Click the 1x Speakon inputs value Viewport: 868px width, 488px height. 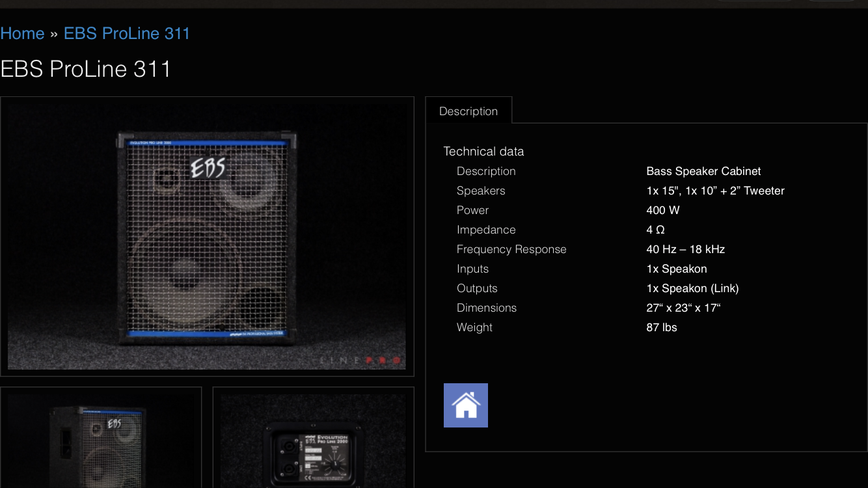tap(677, 269)
